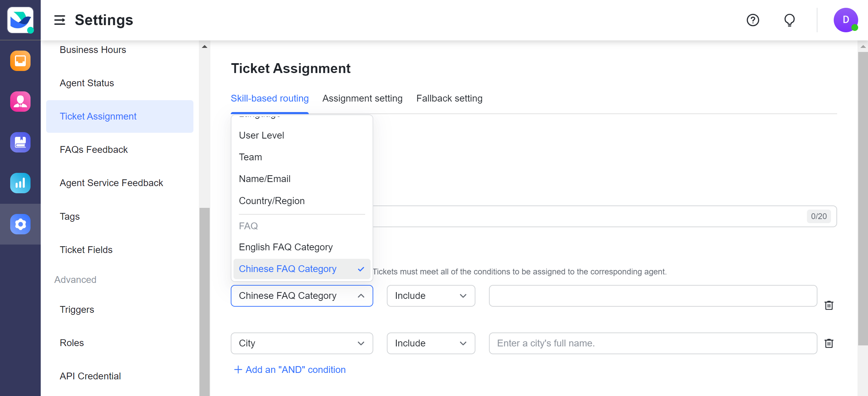Image resolution: width=868 pixels, height=396 pixels.
Task: Select FAQs Feedback in the settings menu
Action: click(x=94, y=149)
